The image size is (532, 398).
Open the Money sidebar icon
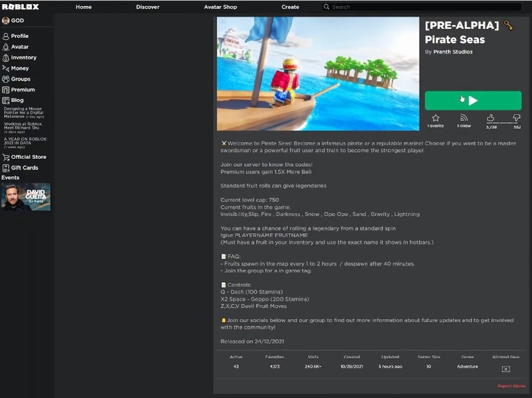point(5,68)
